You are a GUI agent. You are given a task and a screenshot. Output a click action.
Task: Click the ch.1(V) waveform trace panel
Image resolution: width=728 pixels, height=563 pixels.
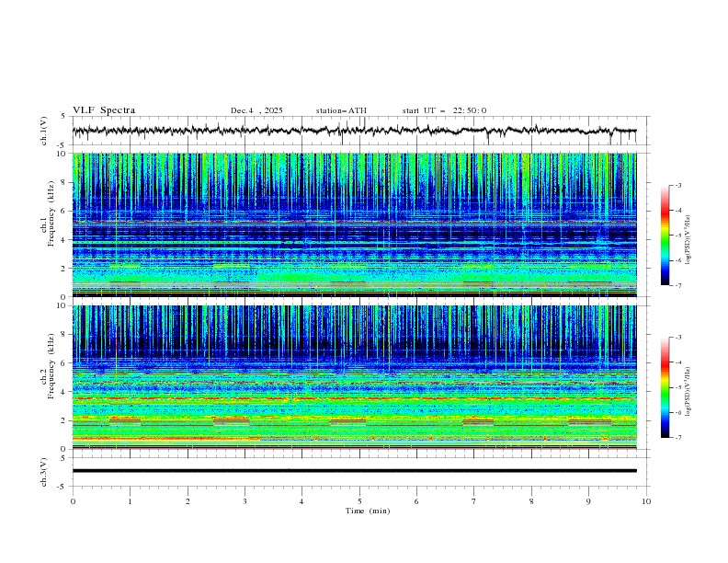[358, 131]
